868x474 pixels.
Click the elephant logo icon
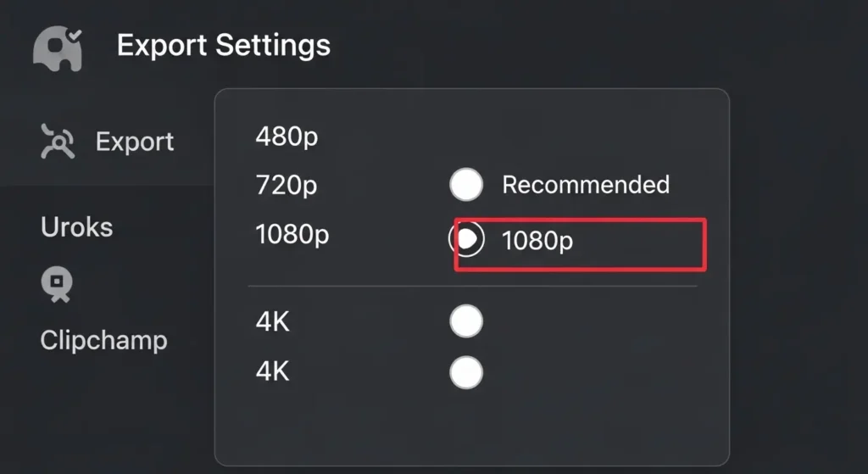[x=58, y=48]
